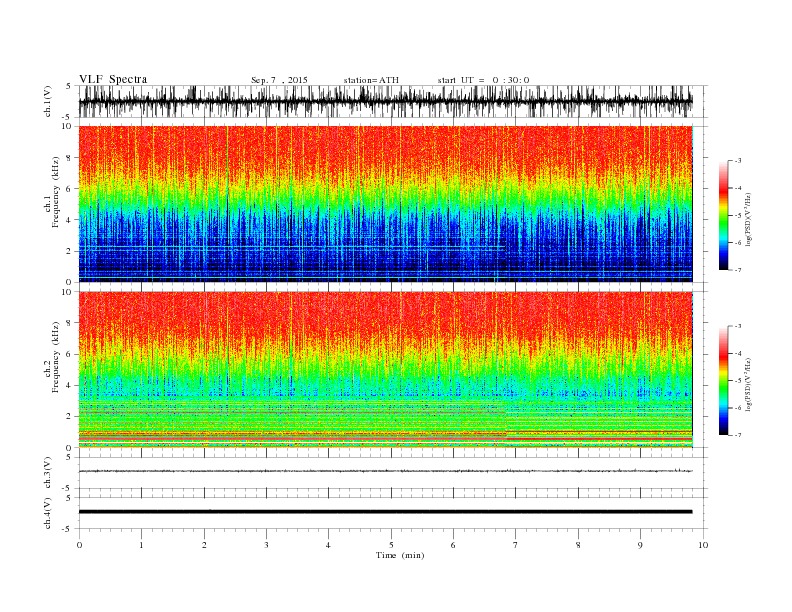Click the ch.1 "Frequency (kHz)" axis label
The height and width of the screenshot is (612, 792).
(55, 192)
